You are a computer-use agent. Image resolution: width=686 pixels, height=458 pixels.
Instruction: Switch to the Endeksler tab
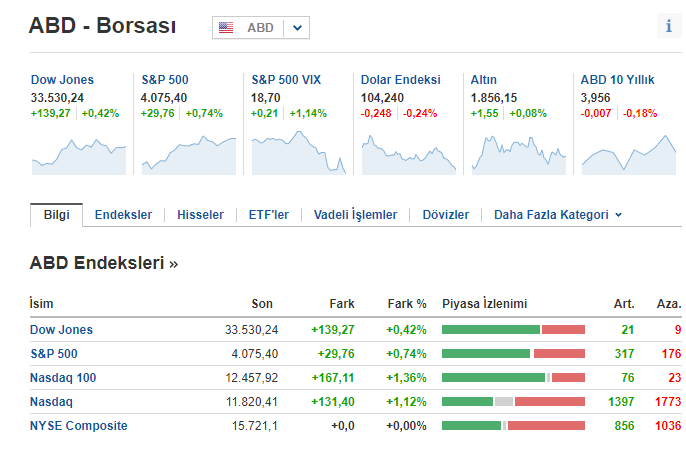click(x=123, y=215)
